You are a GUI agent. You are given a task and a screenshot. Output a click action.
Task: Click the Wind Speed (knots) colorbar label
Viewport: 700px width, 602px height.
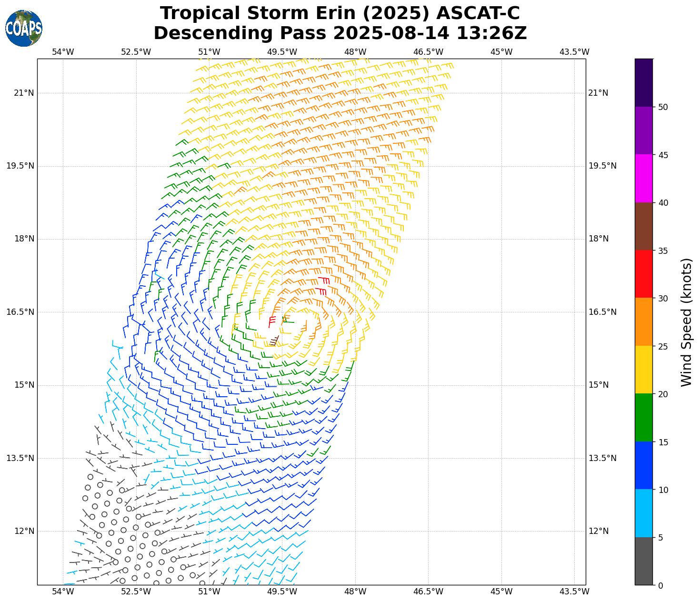(686, 322)
